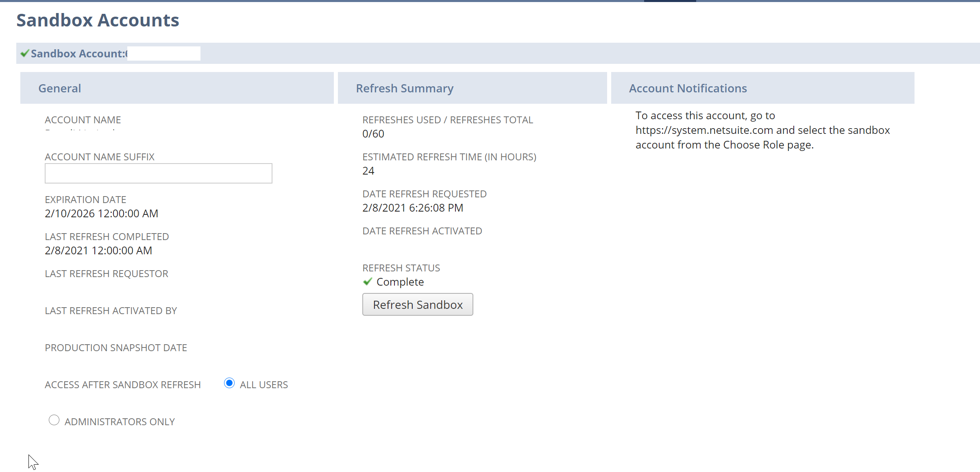Click the mouse cursor location at page bottom
The width and height of the screenshot is (980, 472).
[x=33, y=462]
